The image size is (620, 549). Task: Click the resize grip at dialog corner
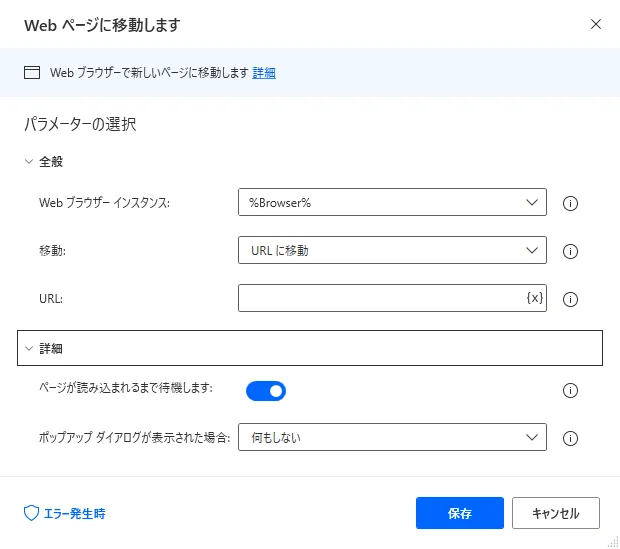coord(613,542)
